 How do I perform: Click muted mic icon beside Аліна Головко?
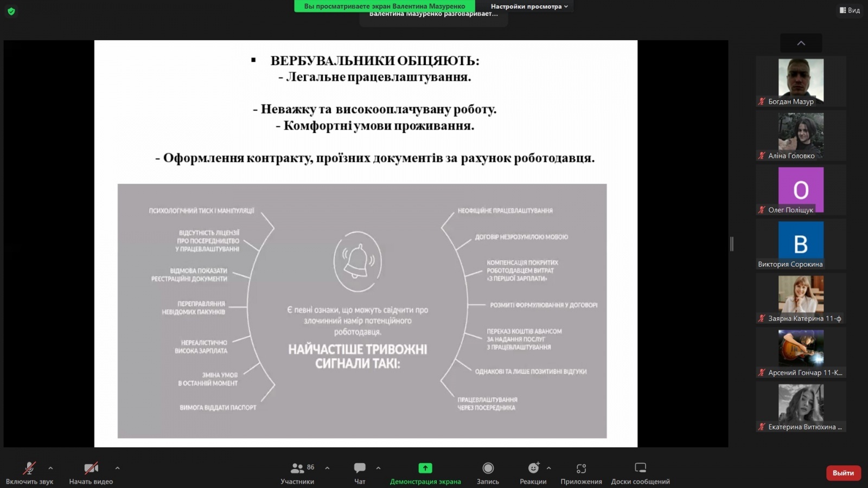click(x=762, y=156)
